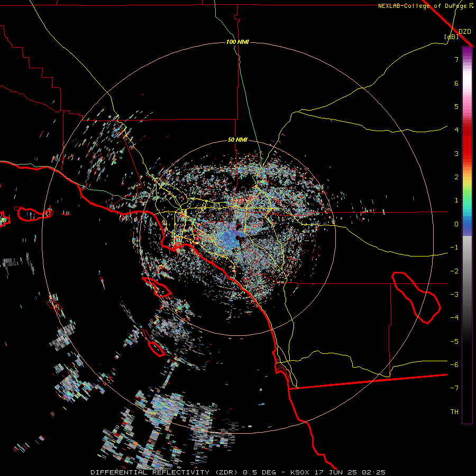
Task: Click the [dB] units label
Action: click(452, 36)
